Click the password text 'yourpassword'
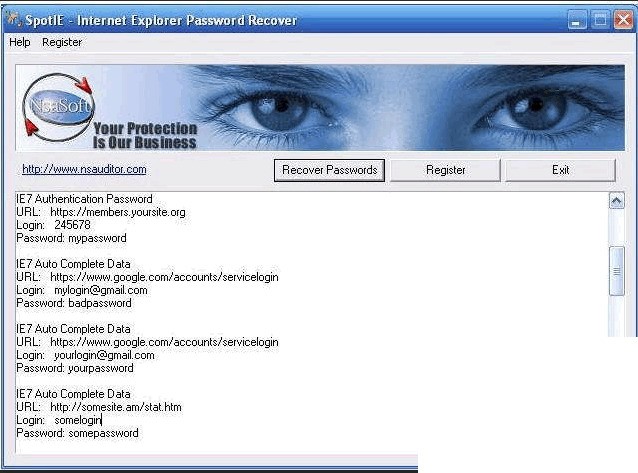 pos(101,368)
